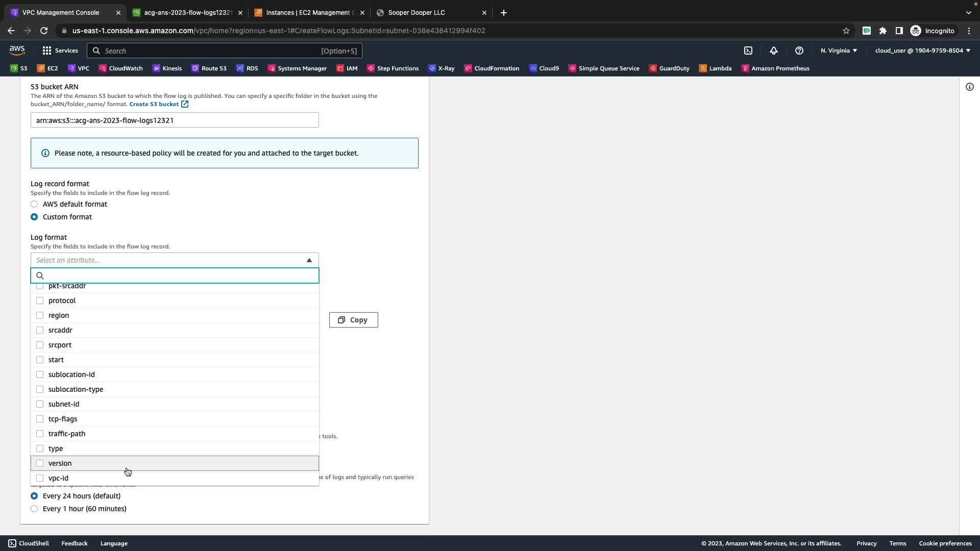Expand the N. Virginia region selector

click(x=838, y=51)
